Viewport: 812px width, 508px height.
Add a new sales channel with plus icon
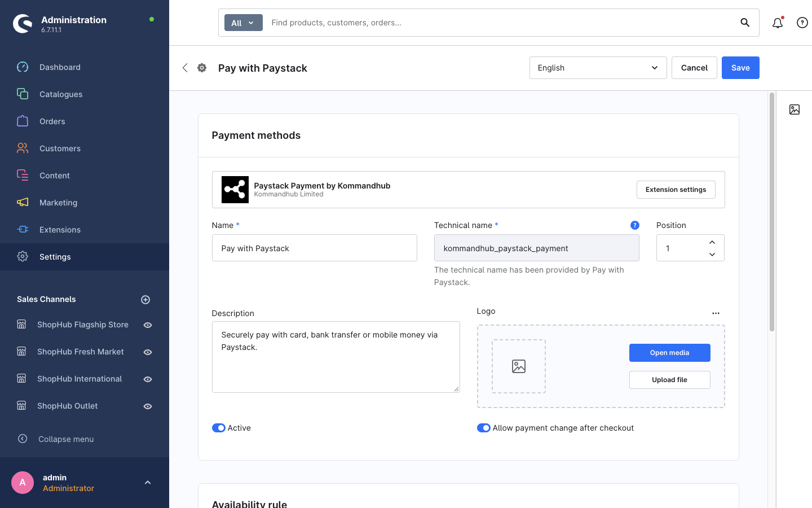pos(145,300)
